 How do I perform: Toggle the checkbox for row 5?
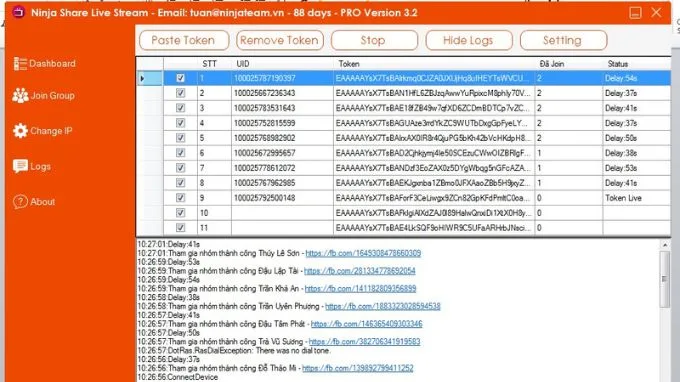(180, 138)
